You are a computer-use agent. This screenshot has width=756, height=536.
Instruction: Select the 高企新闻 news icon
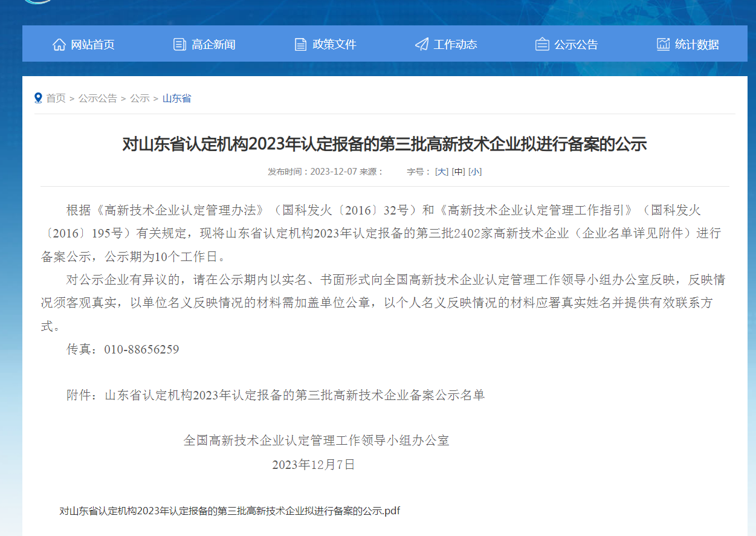click(179, 44)
